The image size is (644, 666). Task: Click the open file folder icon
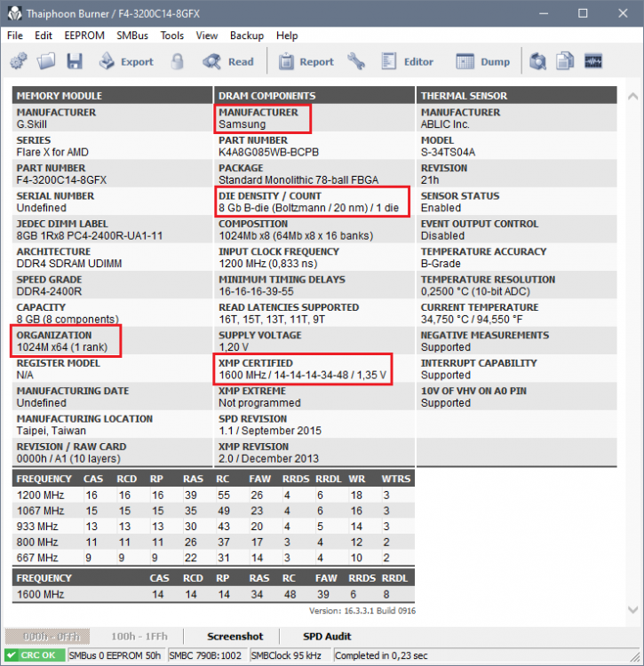(46, 61)
